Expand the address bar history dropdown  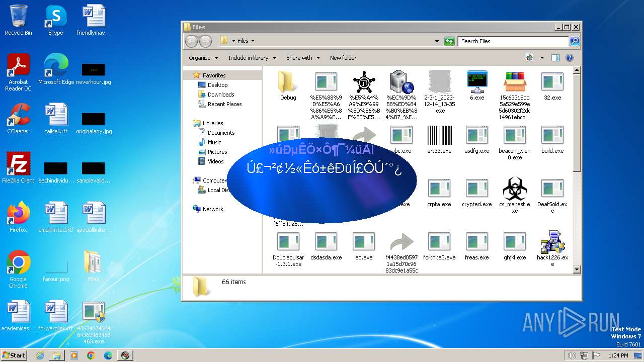click(437, 41)
